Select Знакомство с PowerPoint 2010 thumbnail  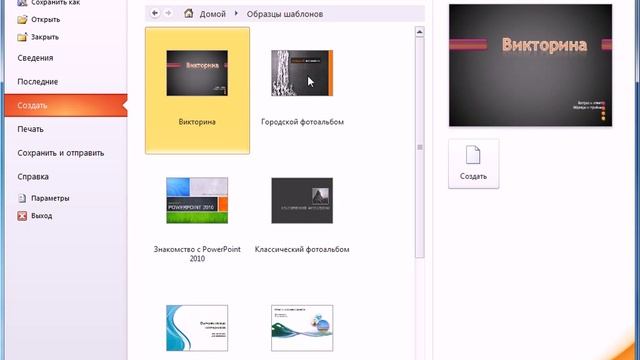coord(197,200)
